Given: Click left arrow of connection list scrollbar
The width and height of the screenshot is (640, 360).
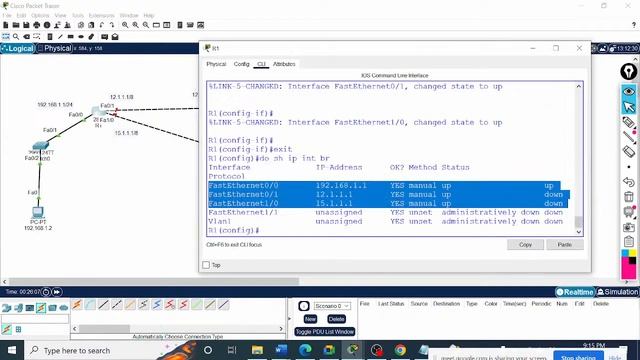Looking at the screenshot, I should 74,329.
